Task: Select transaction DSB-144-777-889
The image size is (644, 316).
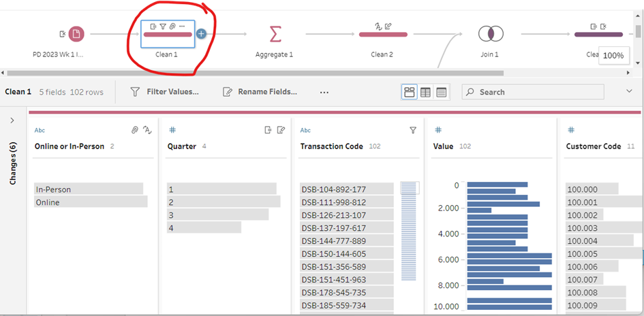Action: (x=347, y=241)
